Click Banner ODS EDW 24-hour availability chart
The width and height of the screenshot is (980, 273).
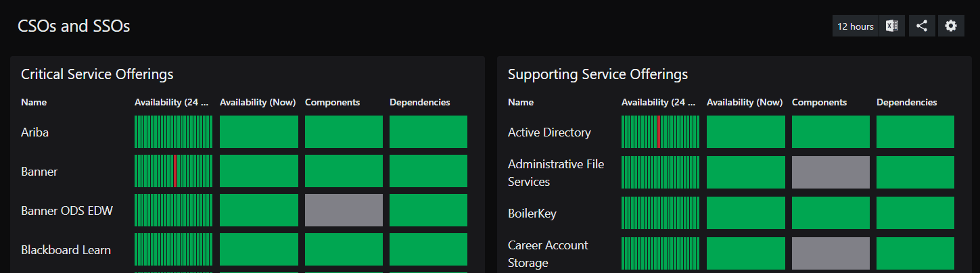click(173, 210)
